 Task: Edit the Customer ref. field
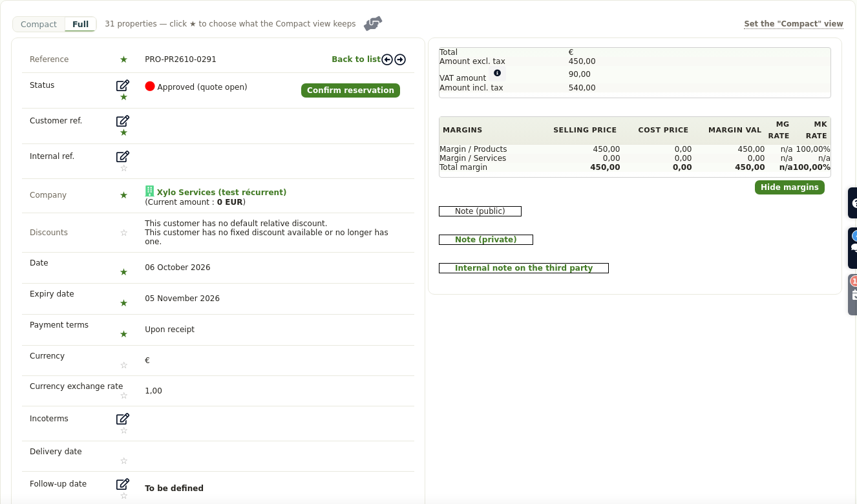[x=123, y=121]
